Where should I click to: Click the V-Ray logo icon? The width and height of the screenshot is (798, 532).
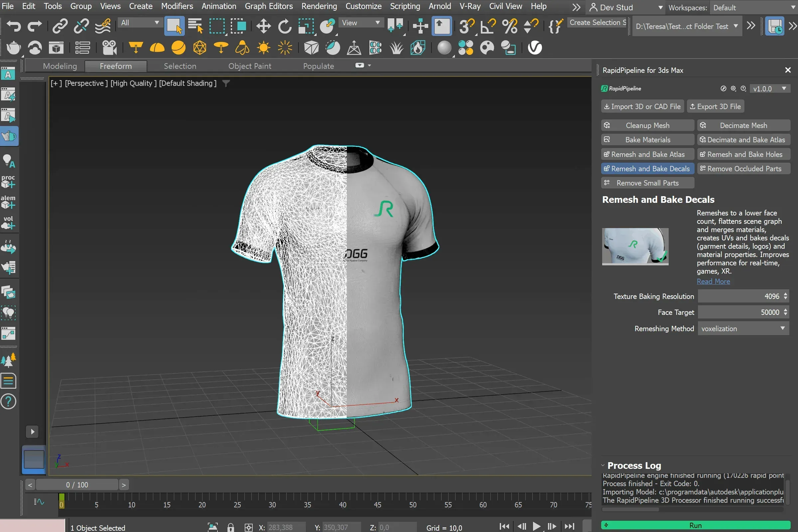535,48
